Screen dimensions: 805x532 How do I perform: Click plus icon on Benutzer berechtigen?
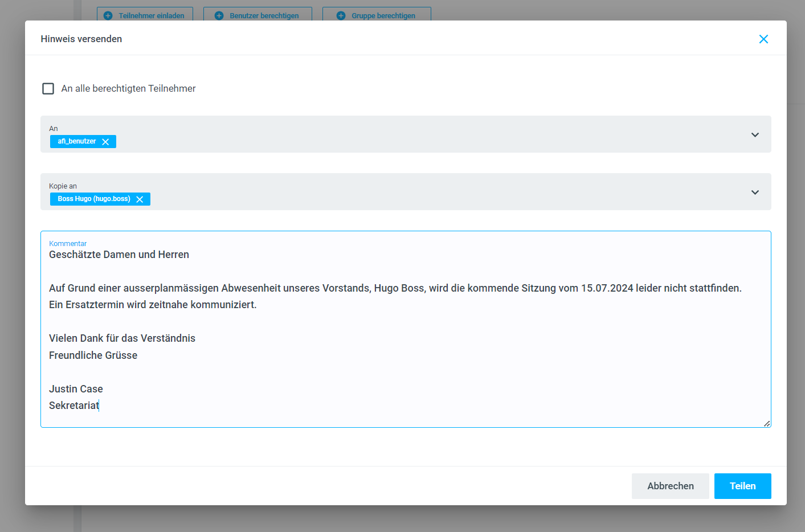coord(219,15)
